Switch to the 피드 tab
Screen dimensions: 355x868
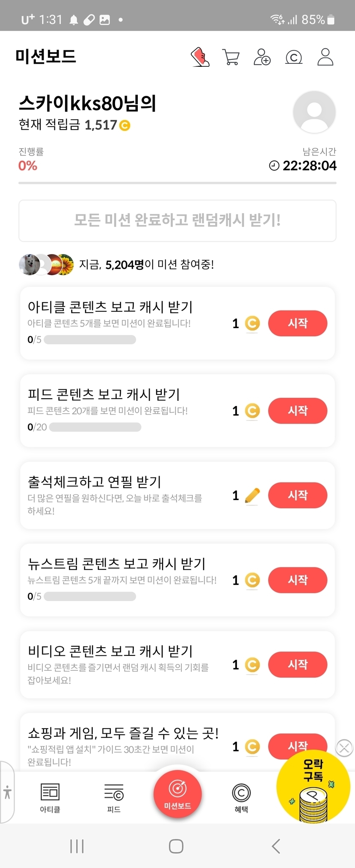114,797
